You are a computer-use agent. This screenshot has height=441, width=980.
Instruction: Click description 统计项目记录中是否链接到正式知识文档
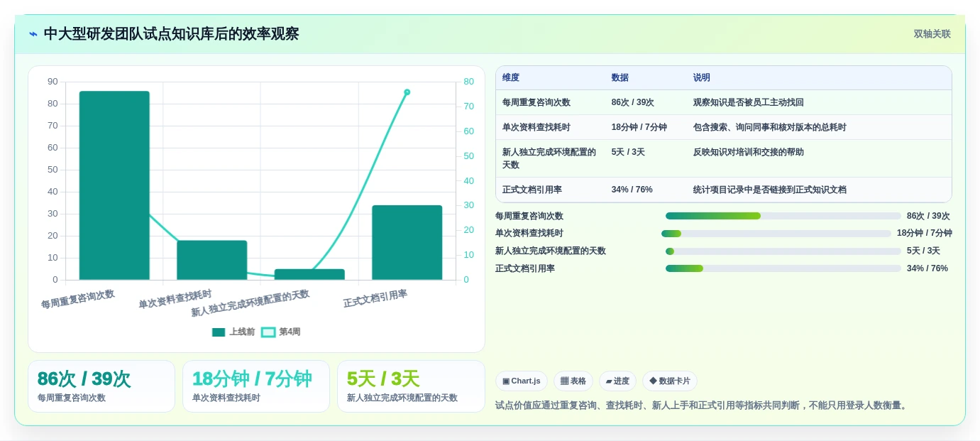(x=770, y=190)
